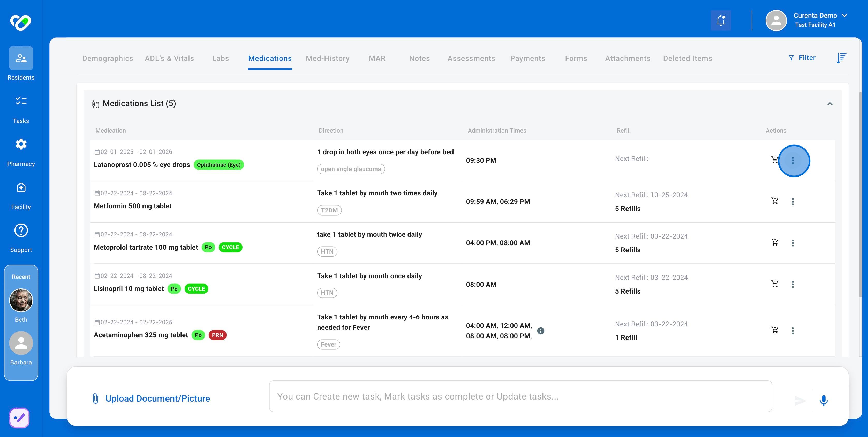Click the refill cart icon for Acetaminophen

775,330
